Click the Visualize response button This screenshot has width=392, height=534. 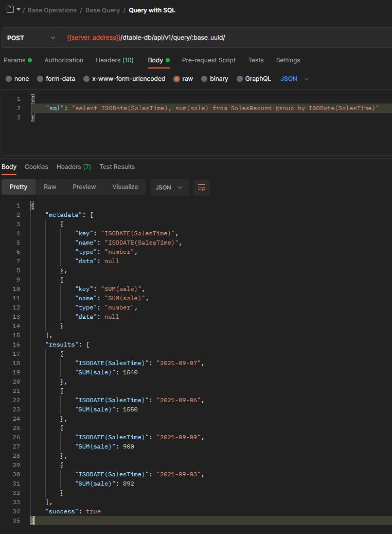click(x=125, y=187)
